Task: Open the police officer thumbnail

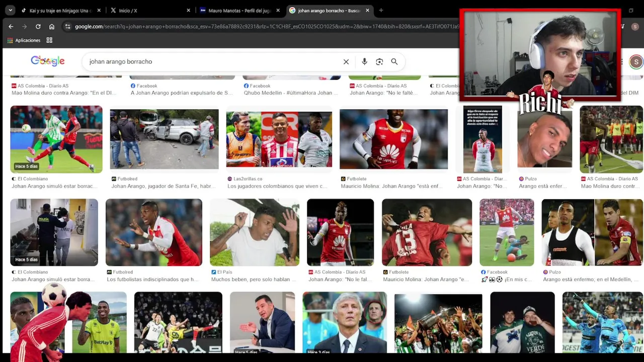Action: [54, 232]
